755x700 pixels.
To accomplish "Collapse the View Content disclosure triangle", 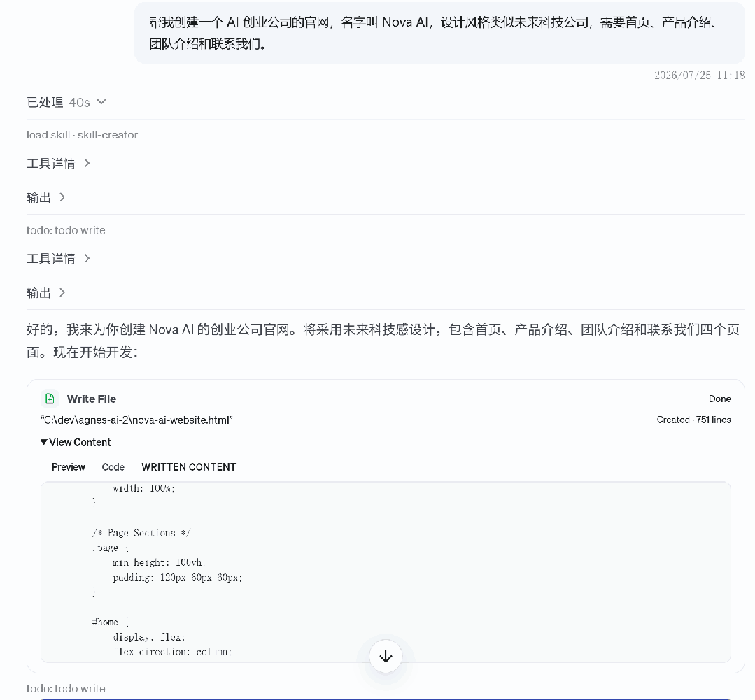I will tap(44, 442).
